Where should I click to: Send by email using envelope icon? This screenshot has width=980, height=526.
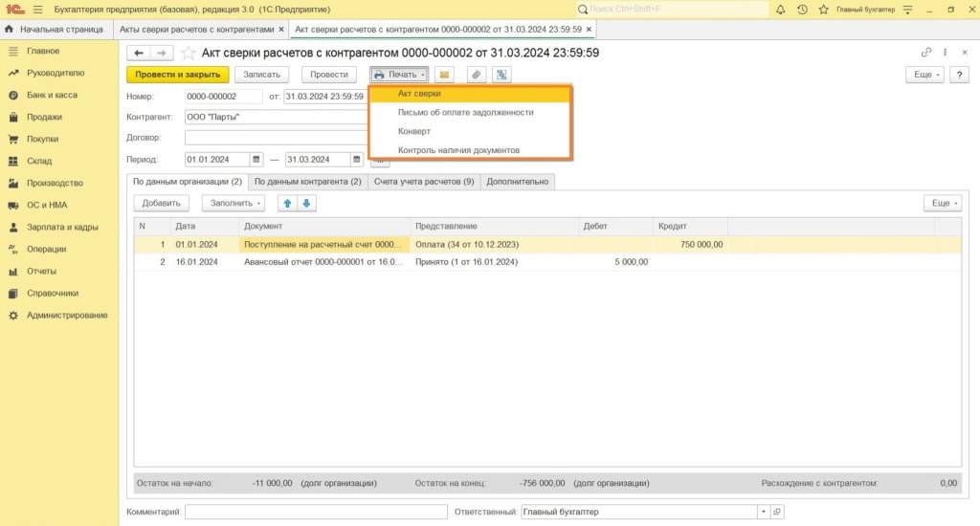click(444, 75)
